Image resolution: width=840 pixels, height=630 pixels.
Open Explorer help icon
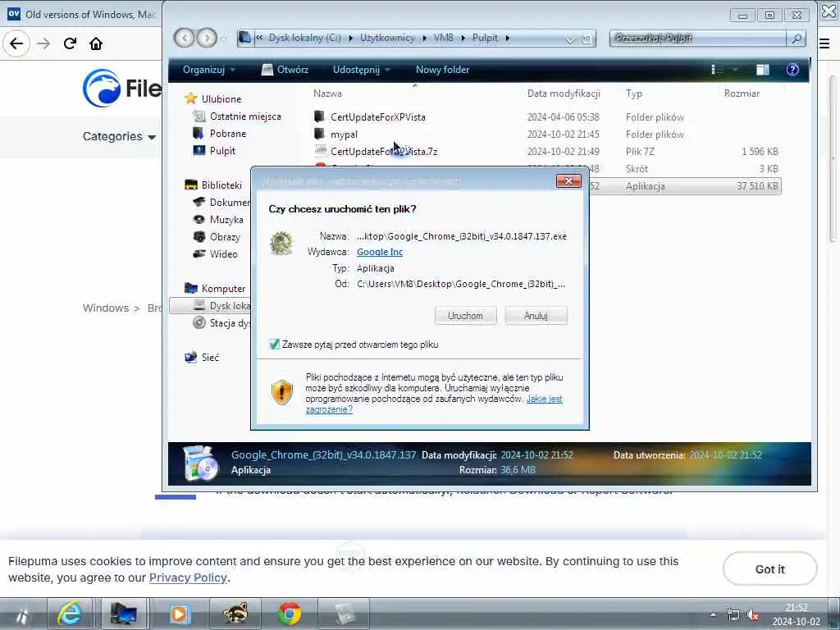(x=792, y=70)
